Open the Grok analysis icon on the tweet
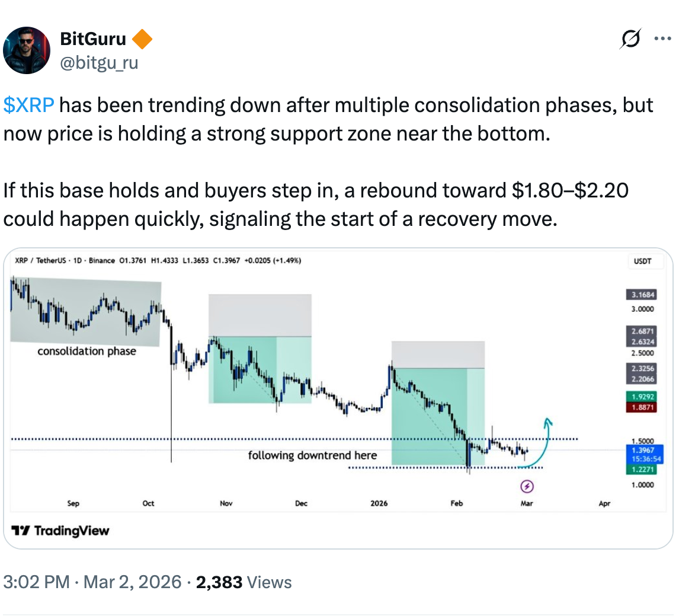 click(x=630, y=38)
